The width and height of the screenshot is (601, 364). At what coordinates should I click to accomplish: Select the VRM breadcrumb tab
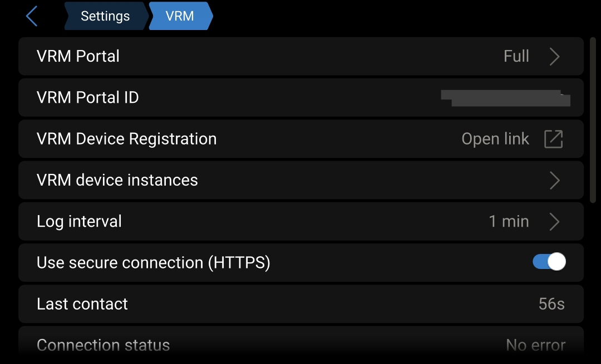click(180, 16)
